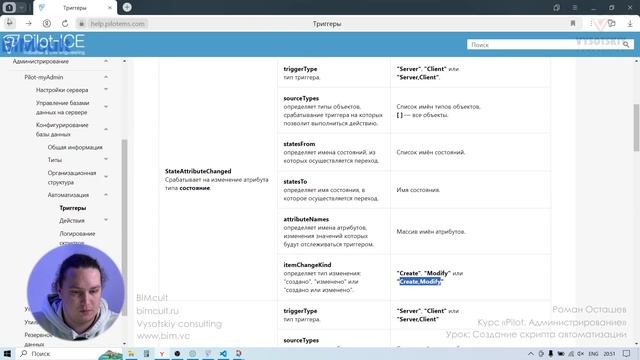640x360 pixels.
Task: Open the notification center icon
Action: (x=627, y=353)
